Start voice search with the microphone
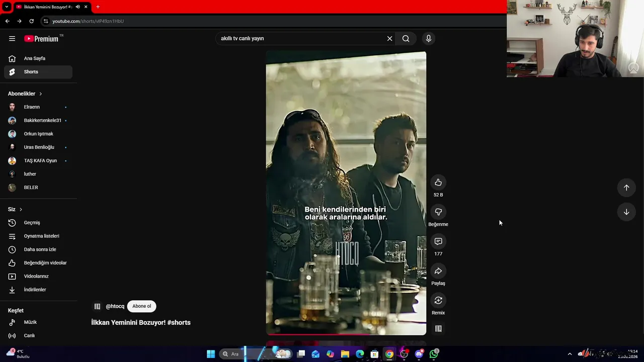The height and width of the screenshot is (362, 644). (x=429, y=39)
